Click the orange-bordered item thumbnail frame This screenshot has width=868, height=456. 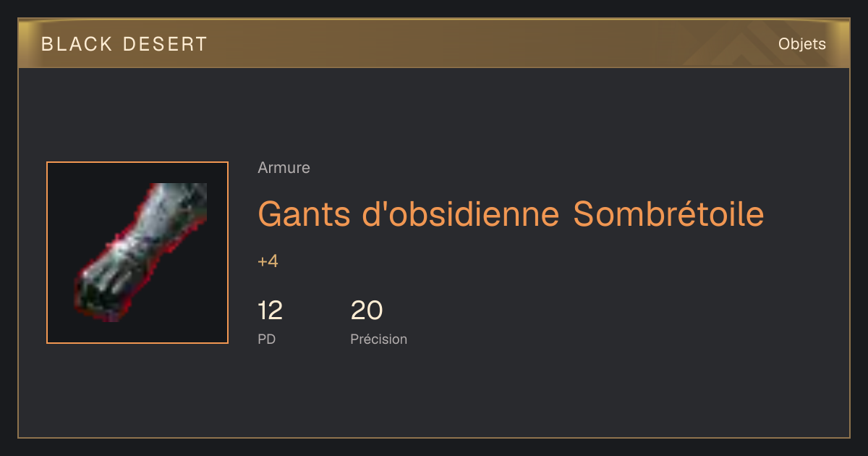point(137,253)
